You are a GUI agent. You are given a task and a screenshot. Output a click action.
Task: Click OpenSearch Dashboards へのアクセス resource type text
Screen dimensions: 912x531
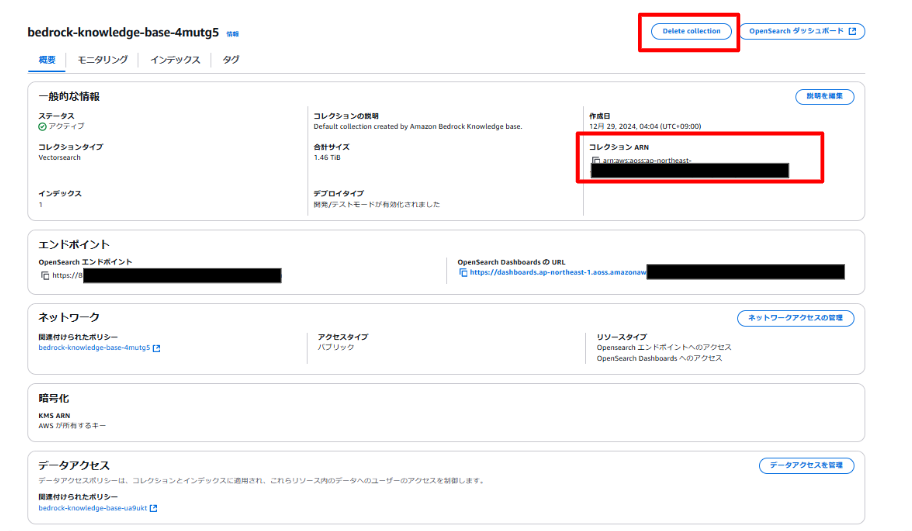coord(659,358)
